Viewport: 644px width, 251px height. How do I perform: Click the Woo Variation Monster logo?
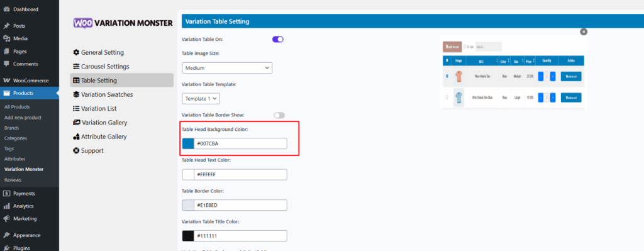[x=123, y=23]
